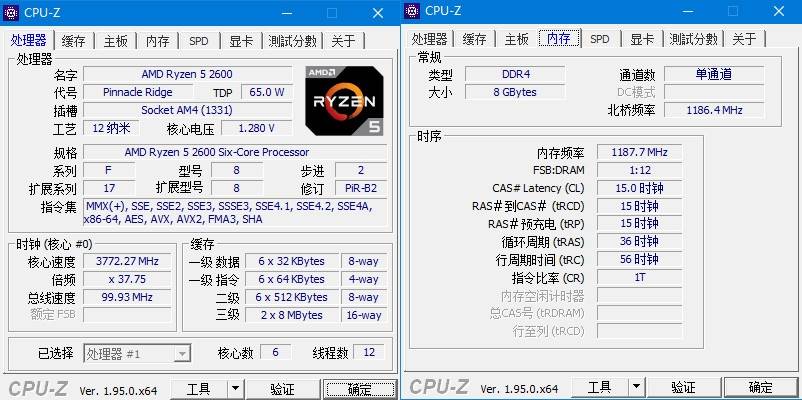The image size is (802, 400).
Task: Click the name field AMD Ryzen 5 2600
Action: pyautogui.click(x=188, y=74)
